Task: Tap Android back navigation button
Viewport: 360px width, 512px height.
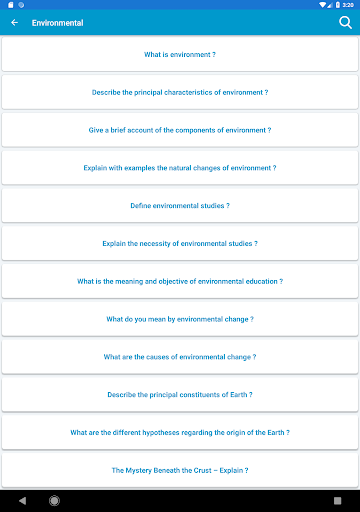Action: coord(22,500)
